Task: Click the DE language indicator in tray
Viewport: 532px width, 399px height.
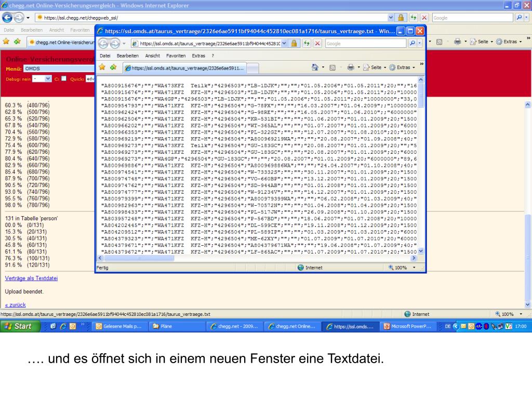Action: 447,326
